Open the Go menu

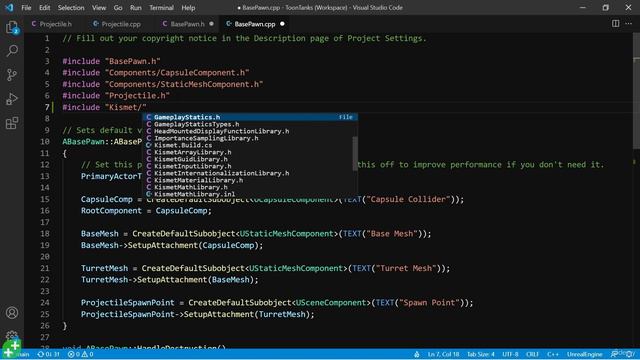(118, 7)
